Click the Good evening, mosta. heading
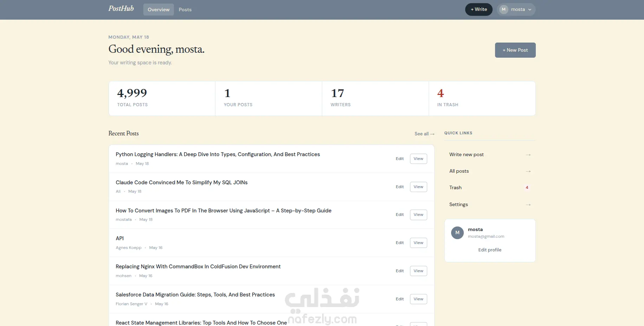 [156, 49]
